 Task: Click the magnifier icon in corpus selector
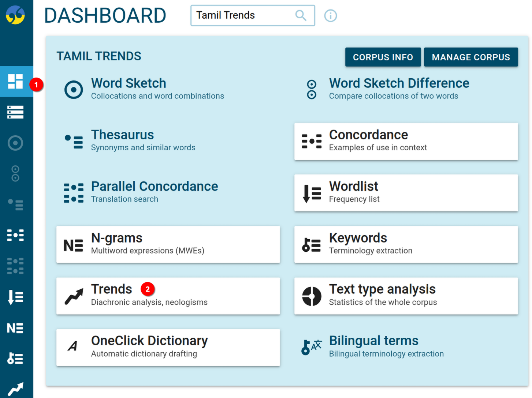click(x=301, y=15)
